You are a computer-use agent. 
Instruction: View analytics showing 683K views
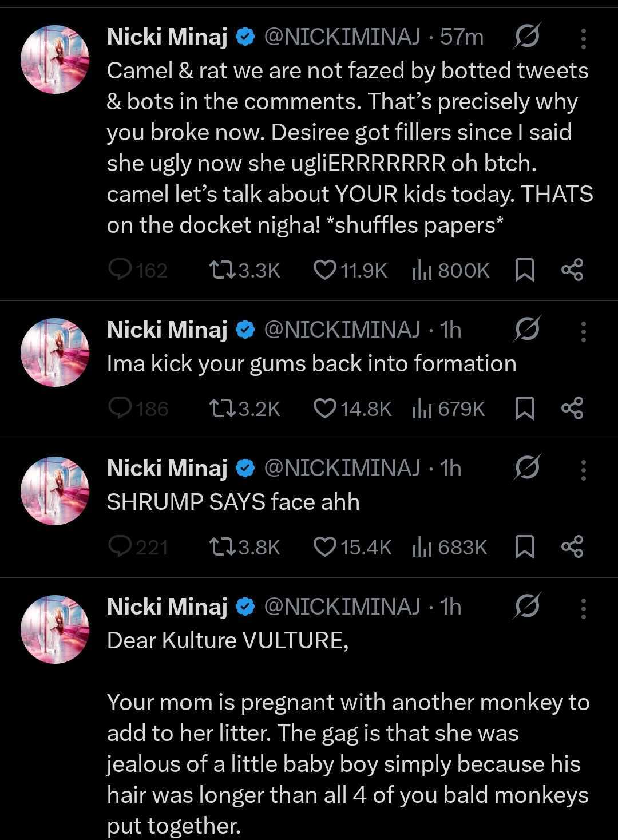click(421, 547)
